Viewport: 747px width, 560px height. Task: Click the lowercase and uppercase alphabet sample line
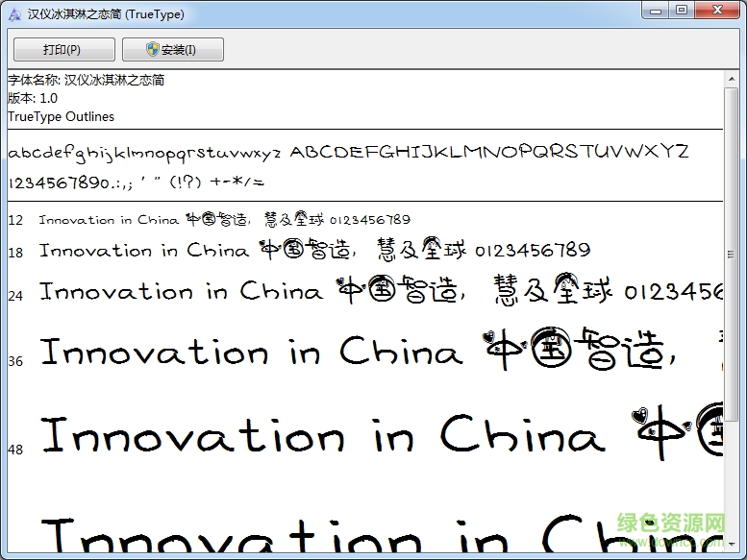point(348,153)
